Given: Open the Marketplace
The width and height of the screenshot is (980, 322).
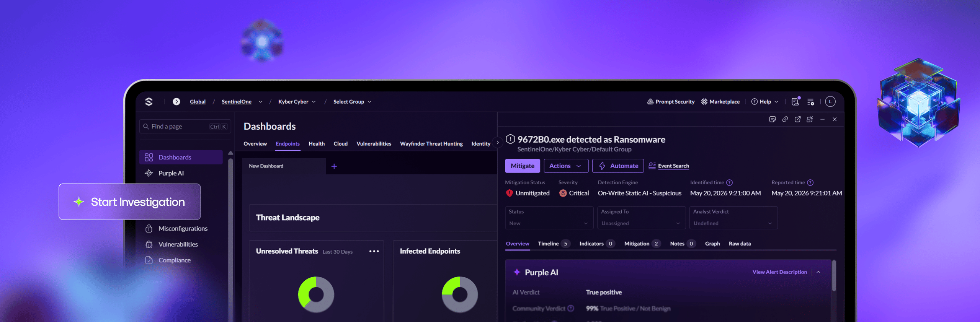Looking at the screenshot, I should pyautogui.click(x=720, y=102).
